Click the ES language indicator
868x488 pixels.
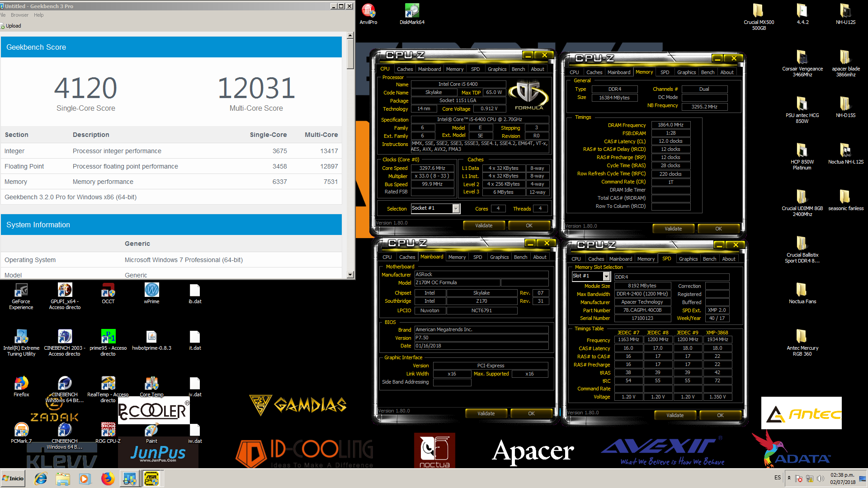(777, 478)
